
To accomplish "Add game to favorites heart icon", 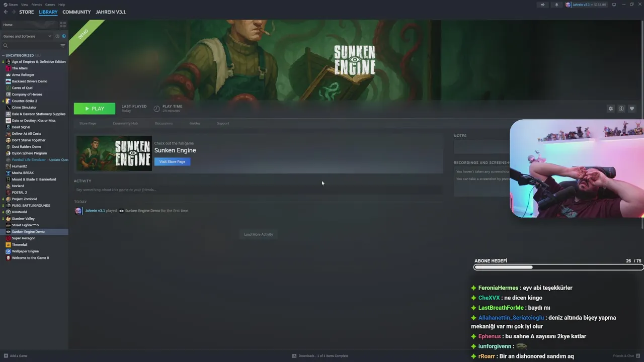I will click(x=632, y=109).
